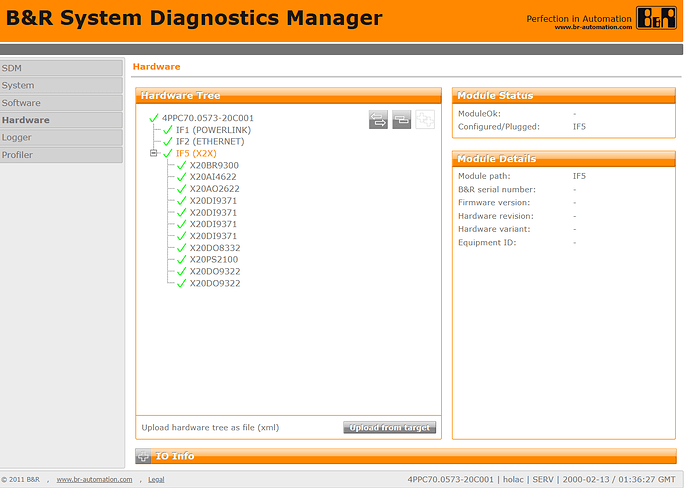690x488 pixels.
Task: Collapse the IF5 (X2X) tree node
Action: point(154,153)
